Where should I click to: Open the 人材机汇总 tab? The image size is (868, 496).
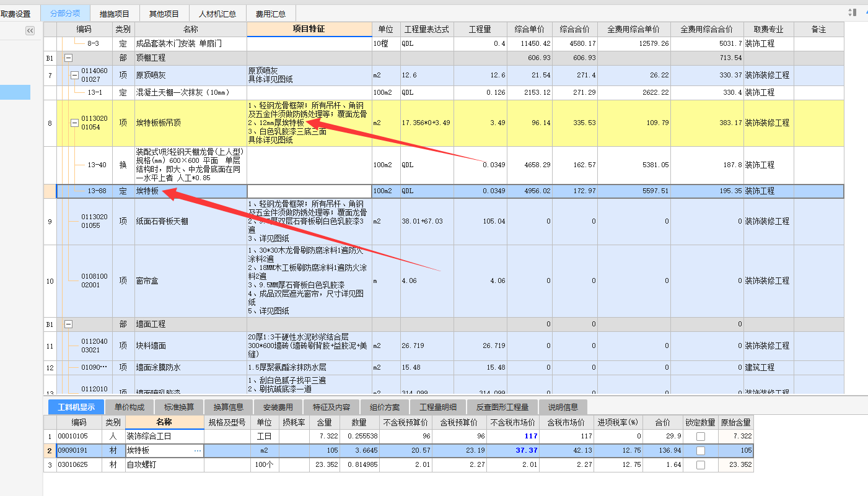click(x=217, y=14)
